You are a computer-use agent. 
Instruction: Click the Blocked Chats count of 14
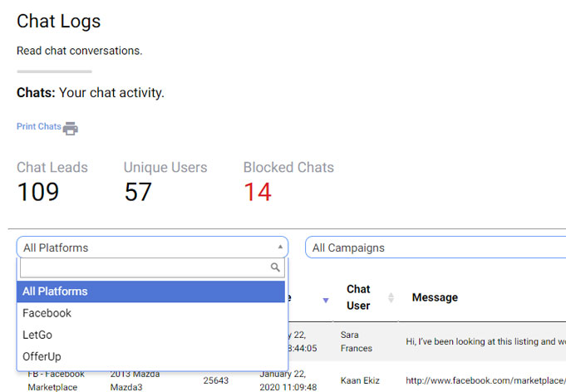[x=257, y=192]
